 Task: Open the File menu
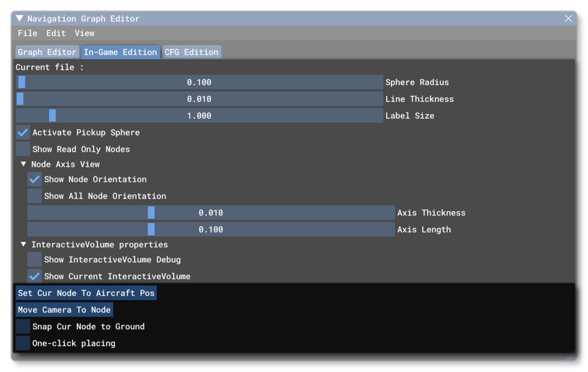pos(28,33)
